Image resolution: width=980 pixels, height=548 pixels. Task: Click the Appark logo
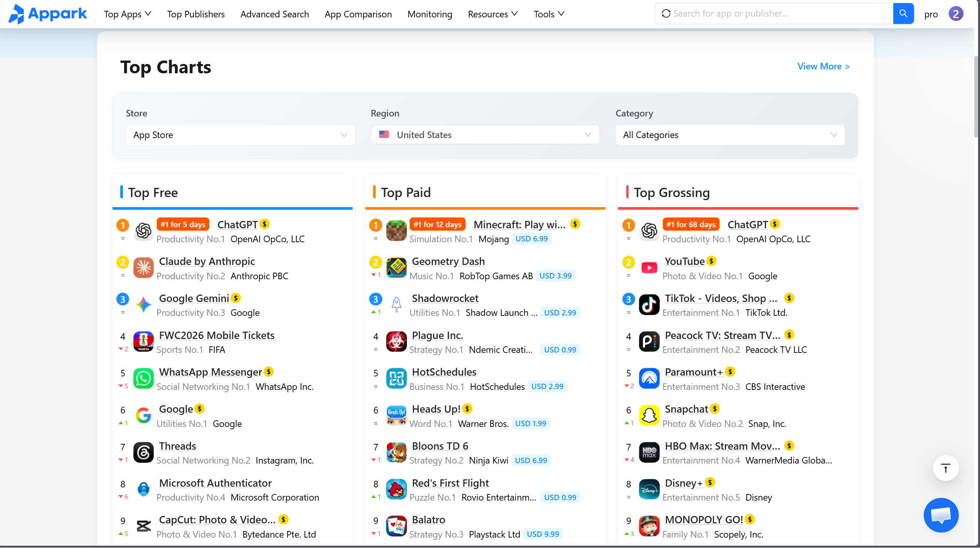tap(48, 14)
